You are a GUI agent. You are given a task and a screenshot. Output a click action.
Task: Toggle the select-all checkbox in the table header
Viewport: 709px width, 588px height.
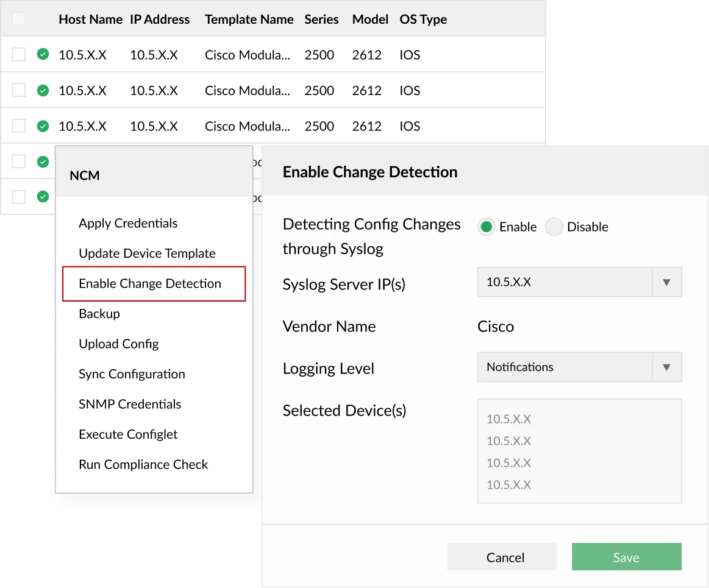click(18, 19)
